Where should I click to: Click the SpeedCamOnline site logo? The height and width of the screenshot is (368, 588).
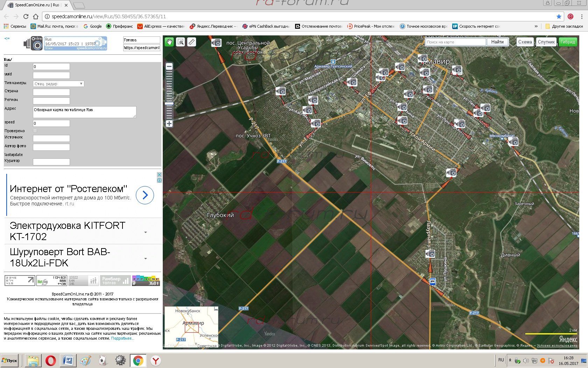click(33, 43)
